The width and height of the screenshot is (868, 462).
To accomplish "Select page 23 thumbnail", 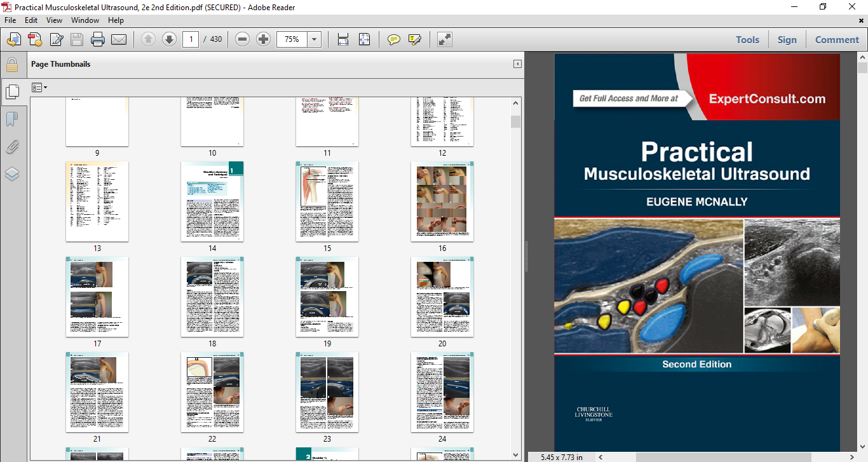I will click(327, 392).
